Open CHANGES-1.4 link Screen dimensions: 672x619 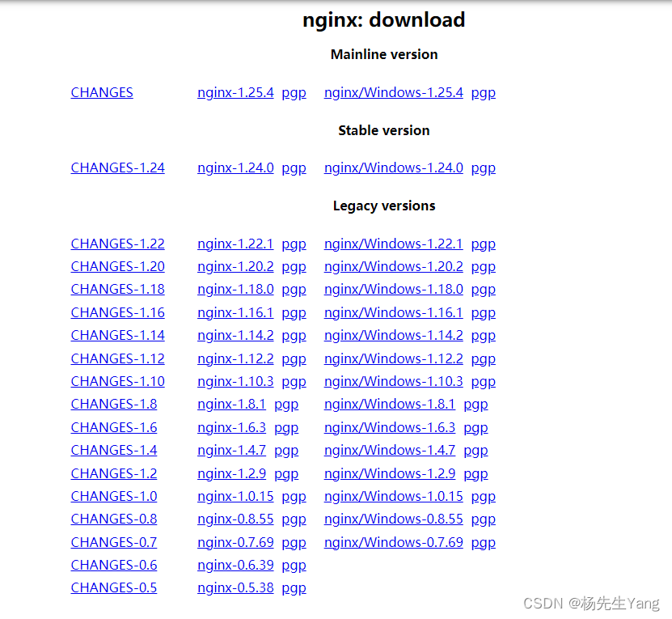pyautogui.click(x=114, y=451)
